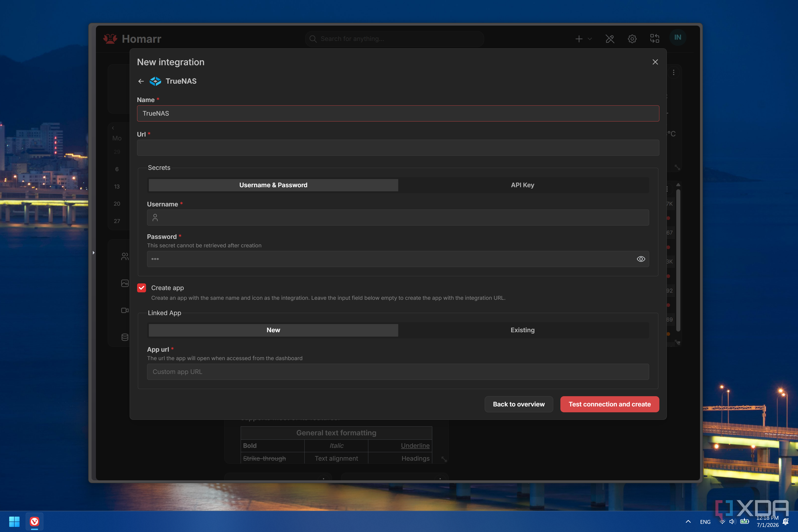Click the Search for anything box

(x=395, y=39)
